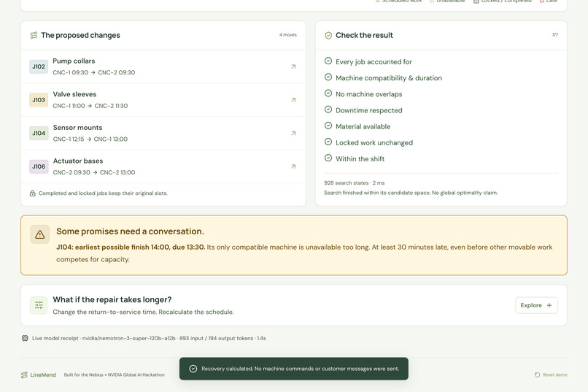The height and width of the screenshot is (392, 588).
Task: Click the check icon for Downtime respected
Action: 328,109
